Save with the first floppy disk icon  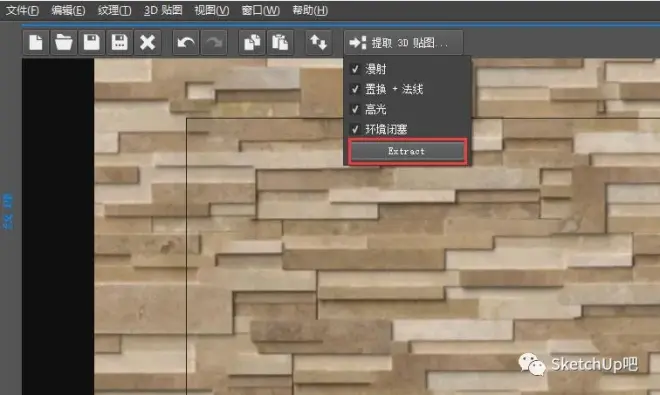(x=91, y=43)
